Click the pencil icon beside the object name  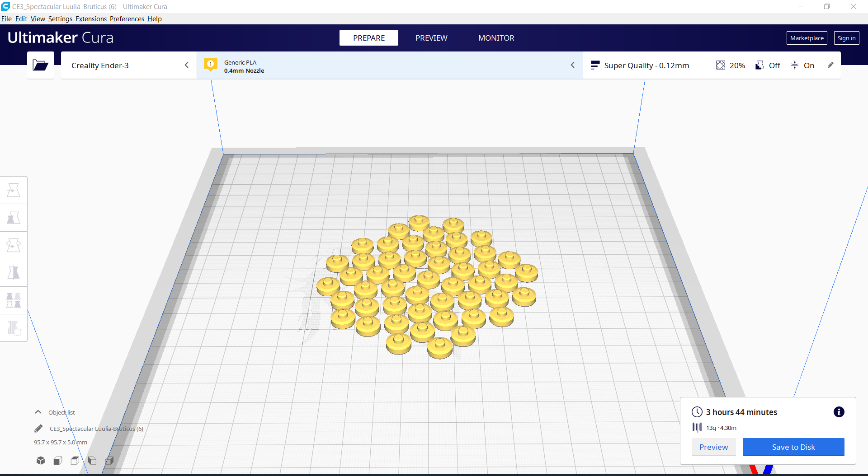38,429
